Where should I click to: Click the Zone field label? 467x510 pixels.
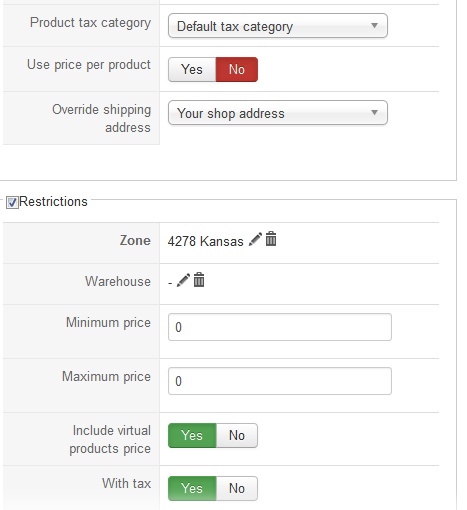click(x=135, y=240)
